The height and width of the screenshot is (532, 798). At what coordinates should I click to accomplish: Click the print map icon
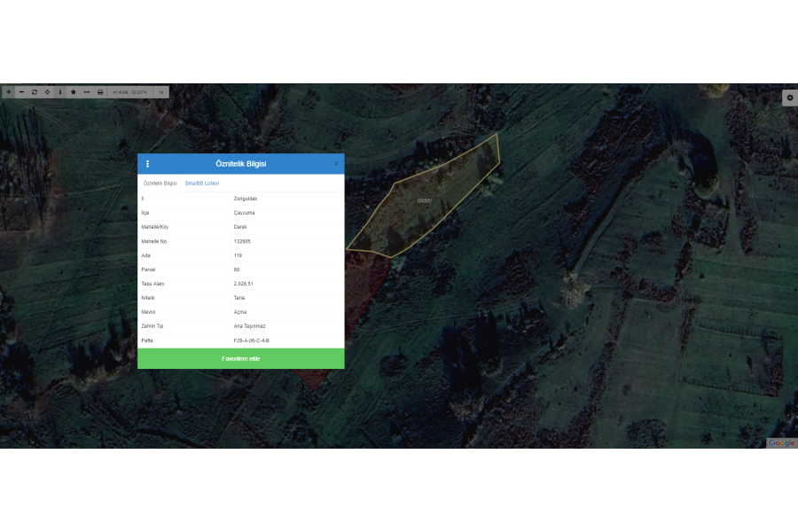(100, 92)
